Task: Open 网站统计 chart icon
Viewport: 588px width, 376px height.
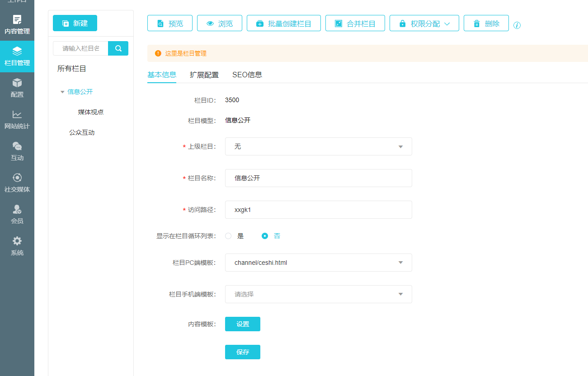Action: 17,115
